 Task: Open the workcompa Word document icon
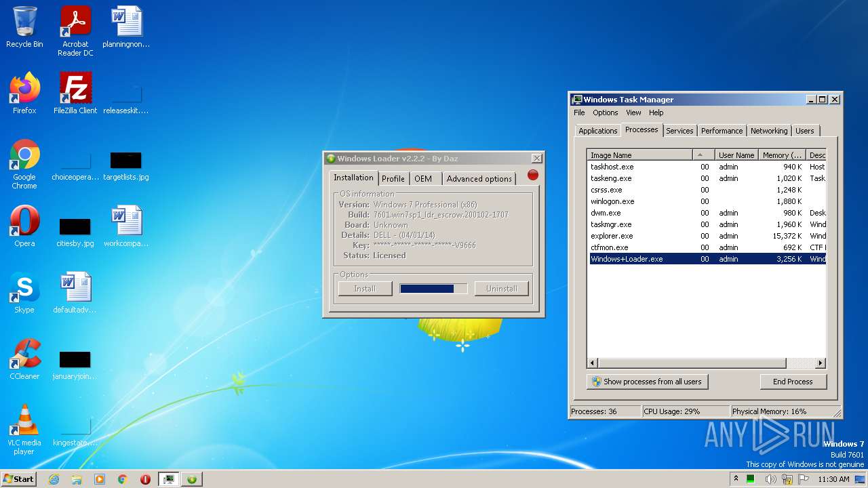[126, 226]
